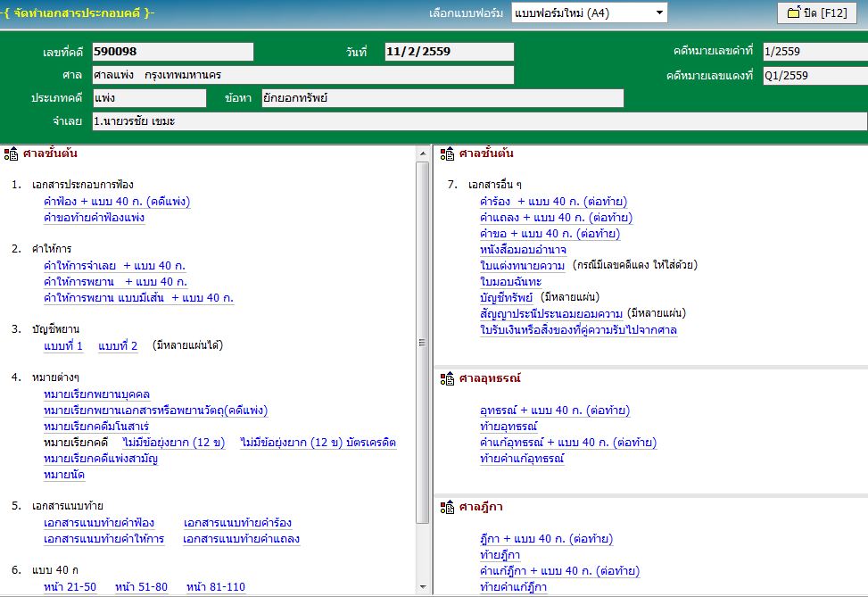Open the ใบแต่งทนายความ link
This screenshot has width=868, height=597.
pyautogui.click(x=523, y=266)
